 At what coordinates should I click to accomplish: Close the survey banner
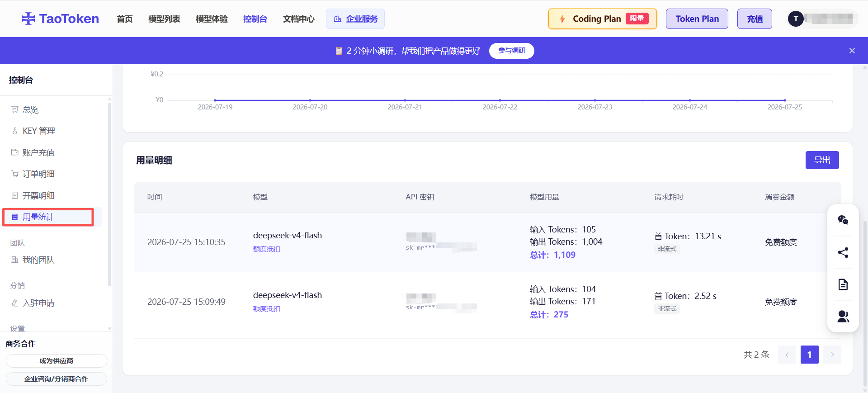tap(852, 51)
